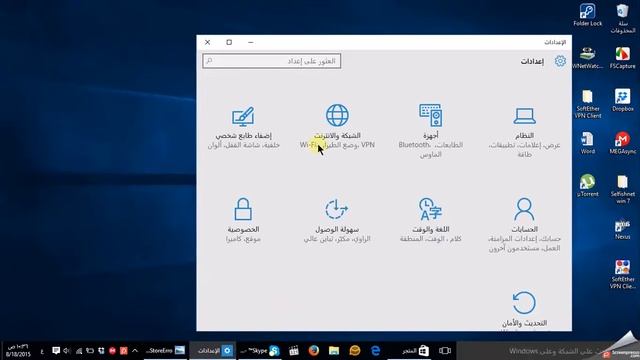Maximize the Settings window
Screen dimensions: 640x360
coord(229,42)
